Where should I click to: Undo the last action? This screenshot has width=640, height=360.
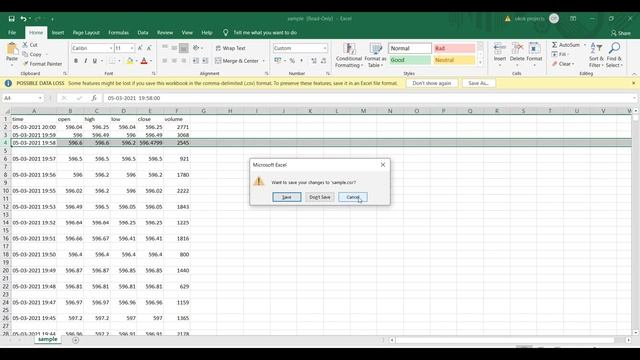pyautogui.click(x=24, y=19)
